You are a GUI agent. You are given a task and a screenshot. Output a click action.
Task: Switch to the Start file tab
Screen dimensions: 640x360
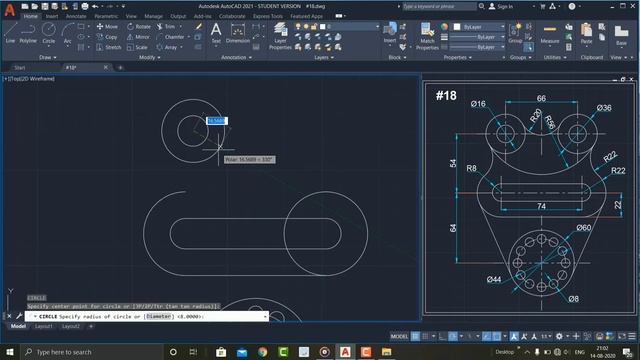(20, 68)
